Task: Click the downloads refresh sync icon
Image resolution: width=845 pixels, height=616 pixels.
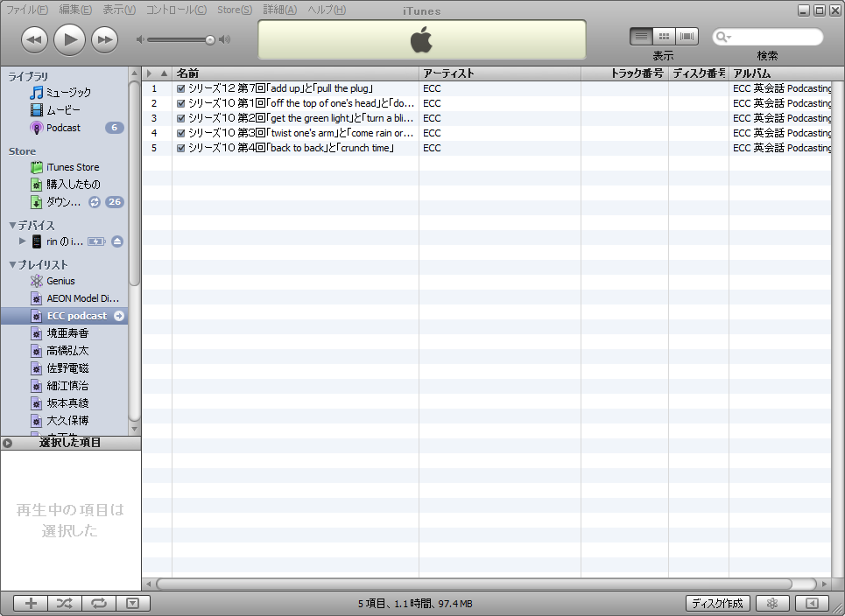Action: pos(95,202)
